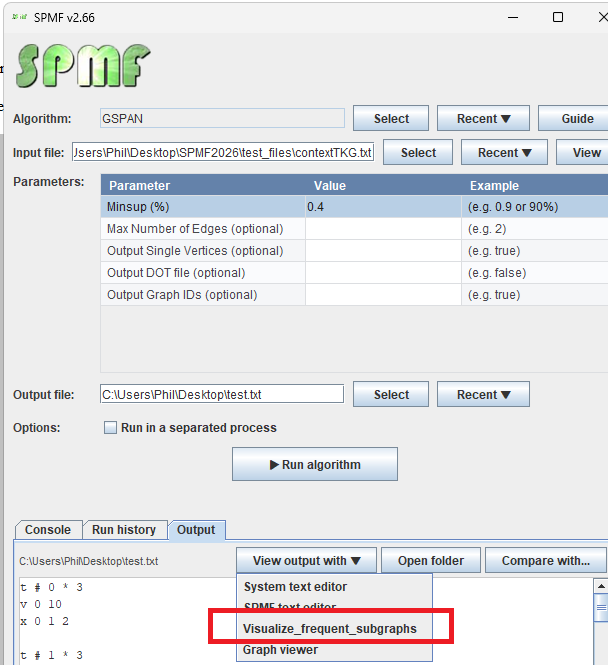Click the Output DOT file value cell
Screen dimensions: 608x665
[x=383, y=273]
